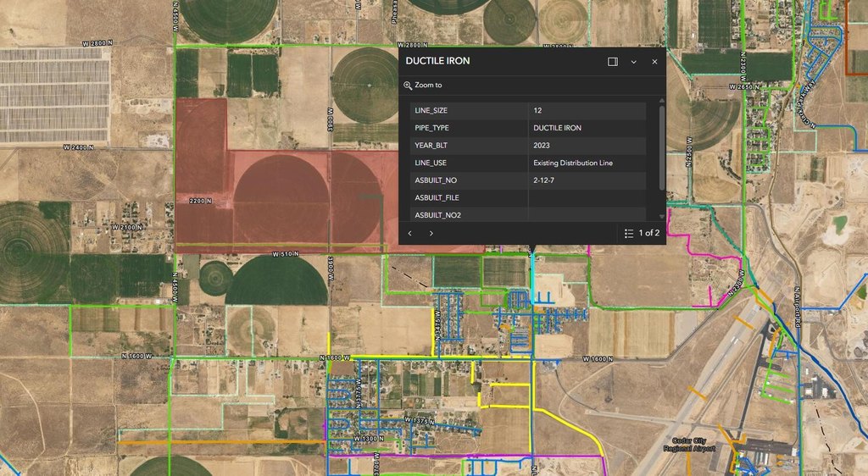868x476 pixels.
Task: Close the DUCTILE IRON popup
Action: pyautogui.click(x=654, y=62)
